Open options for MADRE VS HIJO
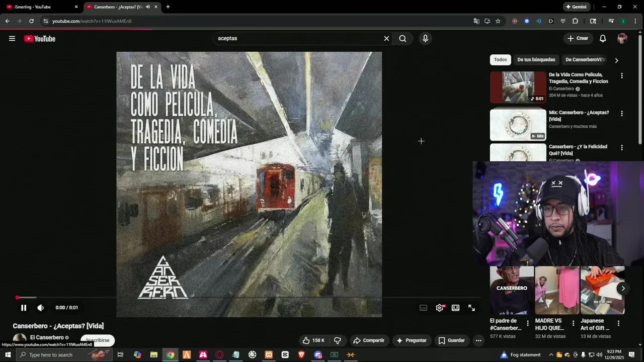Image resolution: width=644 pixels, height=362 pixels. pos(573,323)
